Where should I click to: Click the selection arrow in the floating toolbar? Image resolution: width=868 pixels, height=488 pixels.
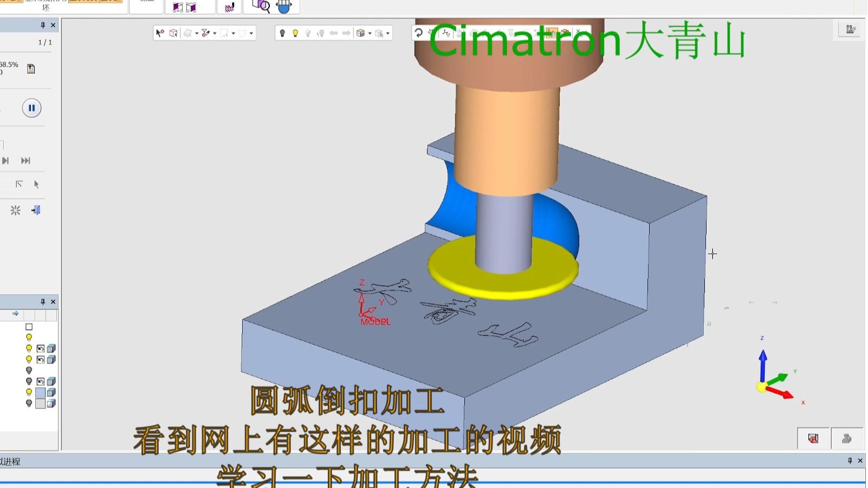click(x=160, y=33)
